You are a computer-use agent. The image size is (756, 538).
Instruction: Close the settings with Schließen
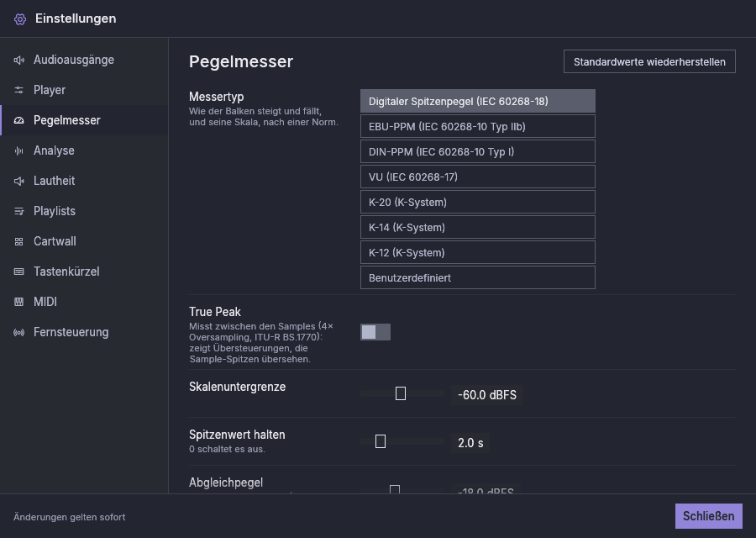pyautogui.click(x=709, y=516)
